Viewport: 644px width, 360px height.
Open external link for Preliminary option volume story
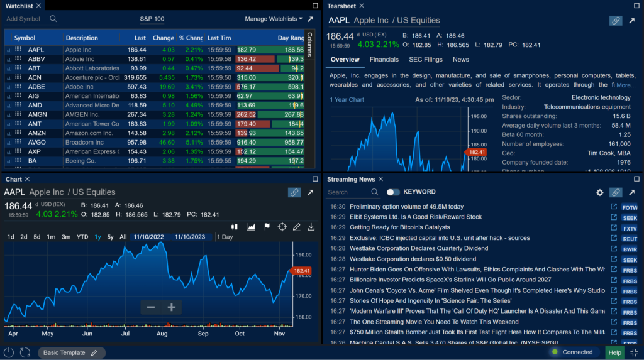pyautogui.click(x=614, y=207)
